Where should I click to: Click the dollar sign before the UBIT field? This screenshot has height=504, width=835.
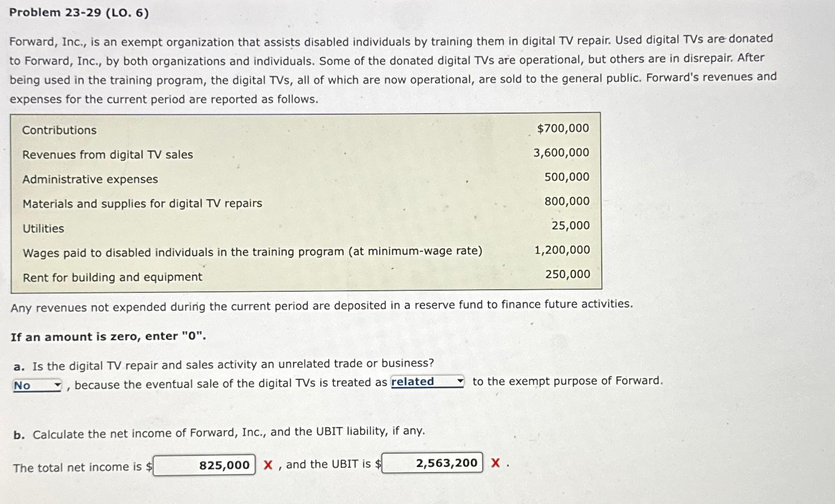378,464
